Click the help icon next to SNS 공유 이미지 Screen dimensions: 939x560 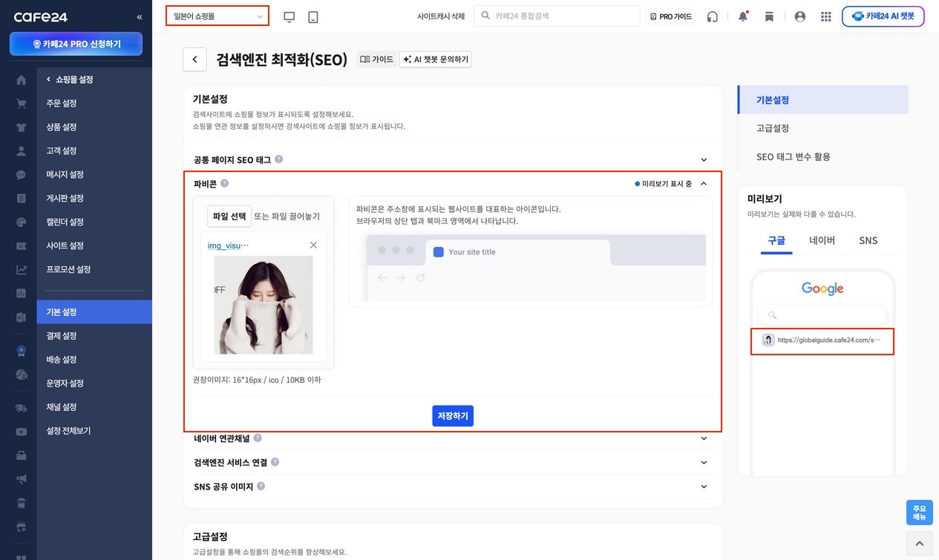tap(261, 487)
